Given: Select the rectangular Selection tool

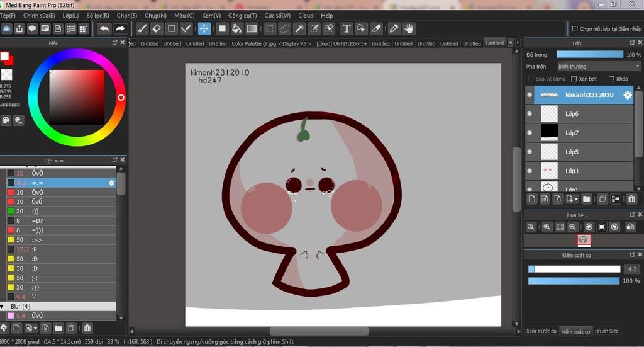Looking at the screenshot, I should (x=269, y=29).
